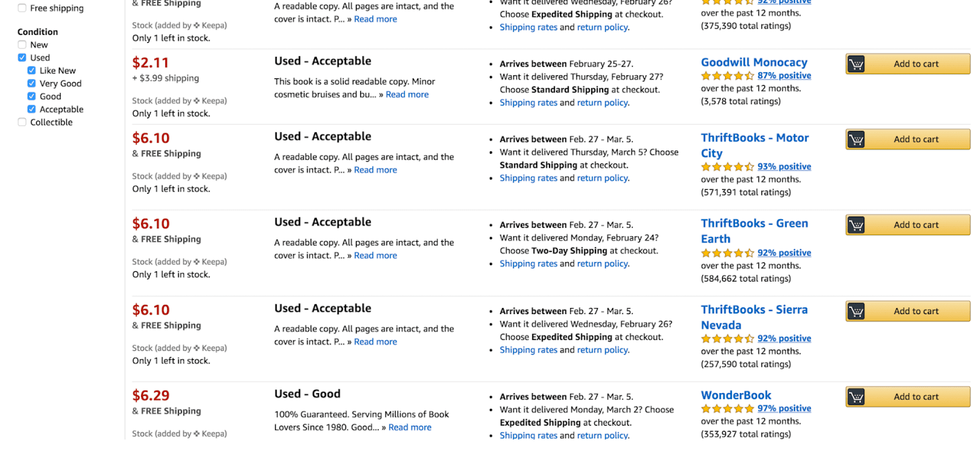The height and width of the screenshot is (455, 980).
Task: Uncheck the Used condition filter
Action: point(22,58)
